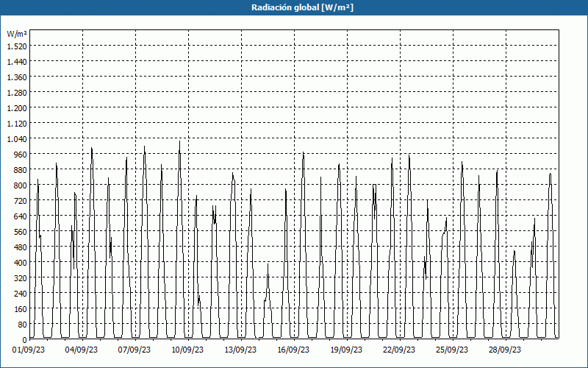Click the W/m² axis unit label
Image resolution: width=588 pixels, height=368 pixels.
click(x=17, y=34)
